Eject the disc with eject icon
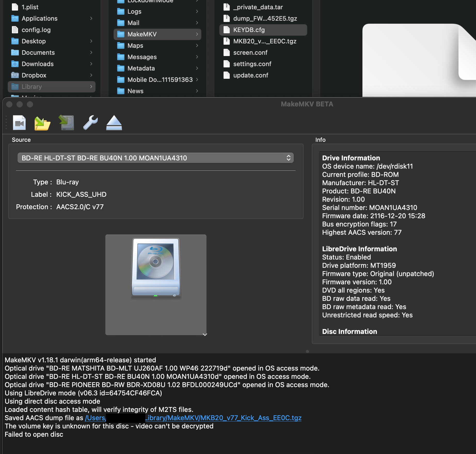Screen dimensions: 476x454 pyautogui.click(x=114, y=123)
